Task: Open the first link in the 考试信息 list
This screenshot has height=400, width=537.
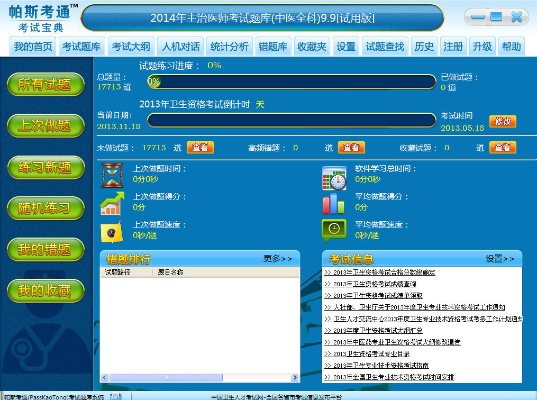Action: (379, 273)
